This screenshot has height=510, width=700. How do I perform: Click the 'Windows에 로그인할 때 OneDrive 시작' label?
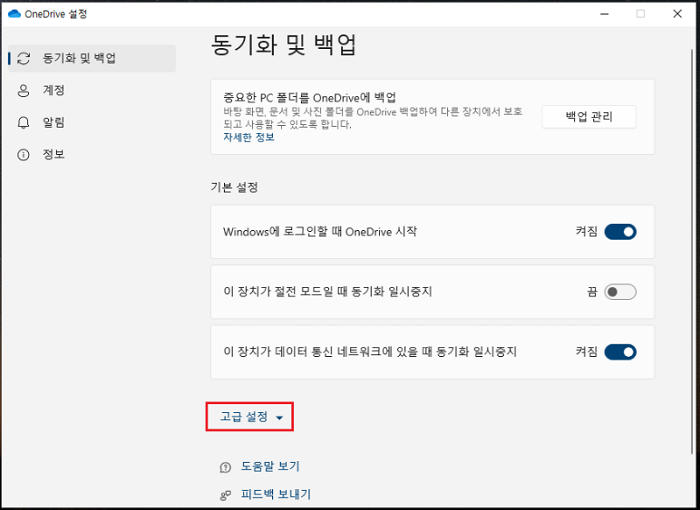[320, 231]
